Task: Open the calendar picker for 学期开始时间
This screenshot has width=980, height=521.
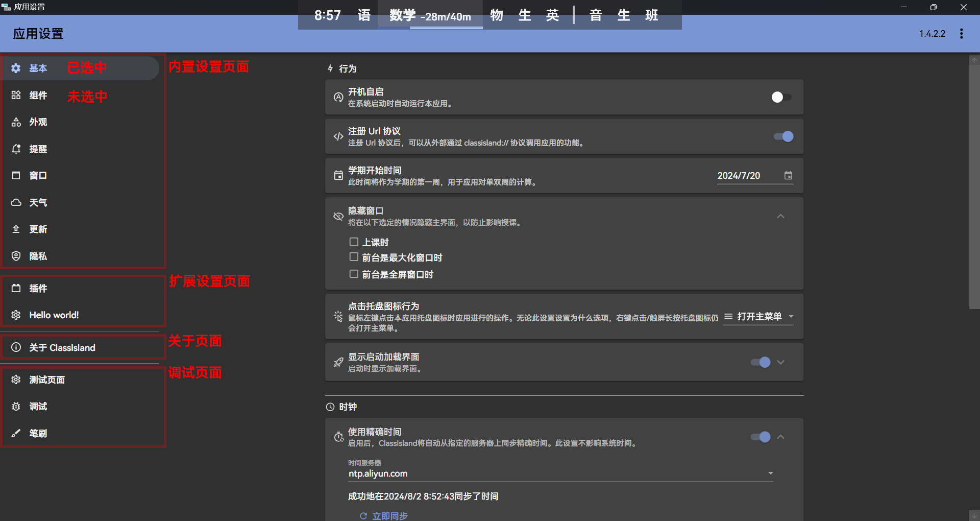Action: [x=788, y=176]
